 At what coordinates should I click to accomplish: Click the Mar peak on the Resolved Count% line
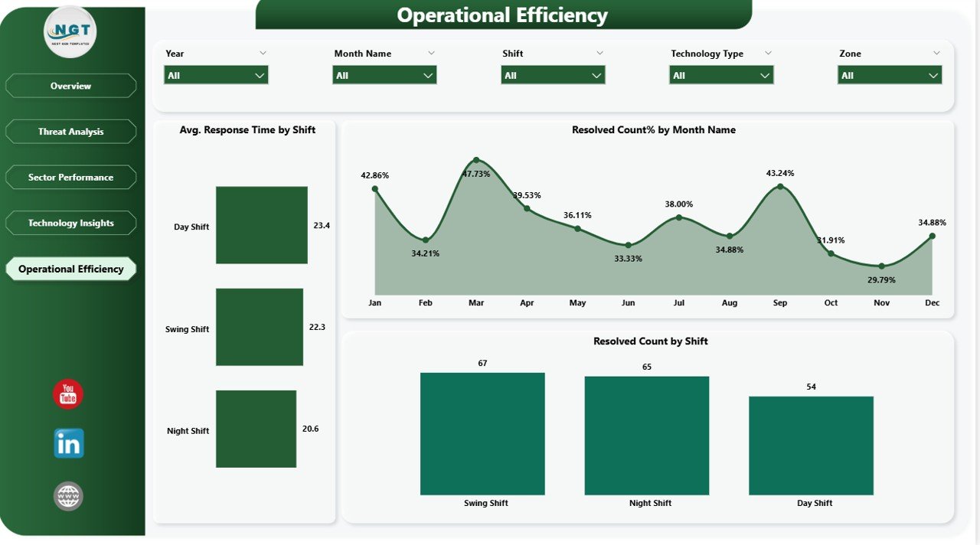click(476, 161)
